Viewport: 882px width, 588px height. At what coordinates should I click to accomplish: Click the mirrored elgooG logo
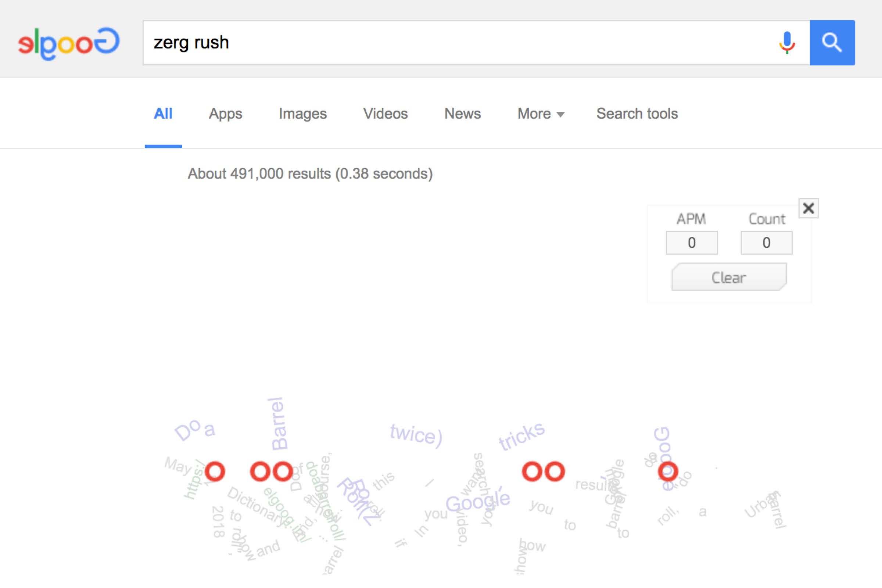(x=68, y=42)
